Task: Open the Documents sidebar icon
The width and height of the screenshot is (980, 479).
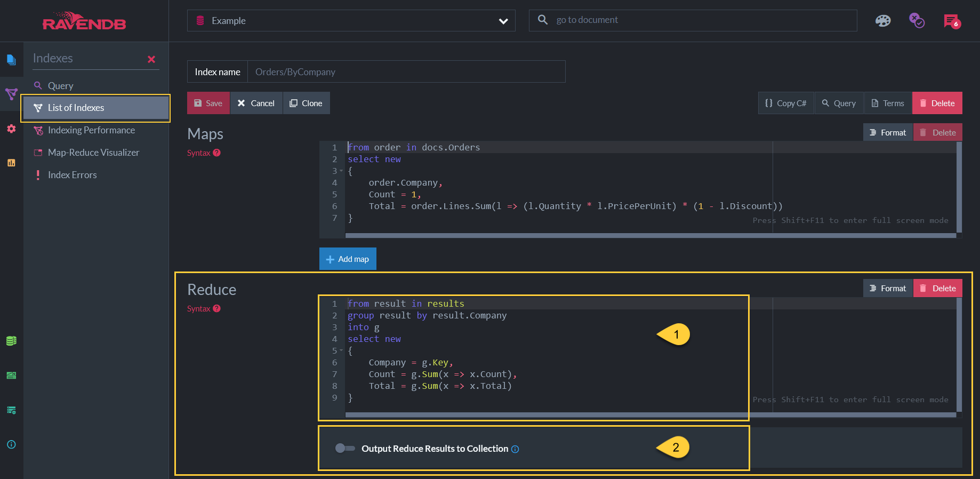Action: [x=11, y=59]
